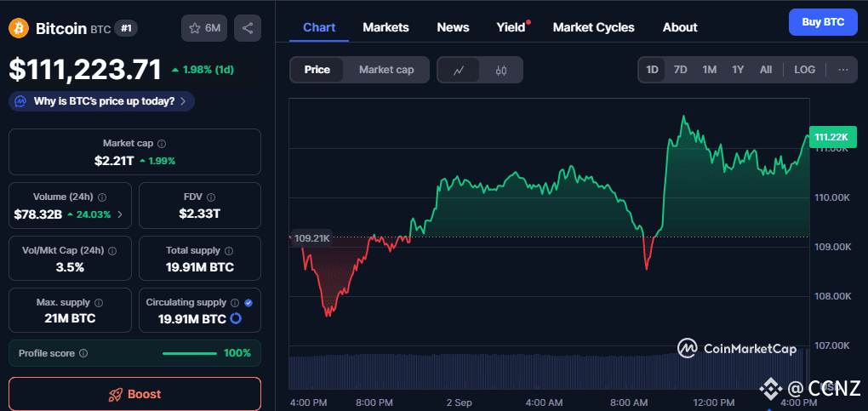Show info tooltip for FDV
Image resolution: width=868 pixels, height=411 pixels.
(211, 197)
